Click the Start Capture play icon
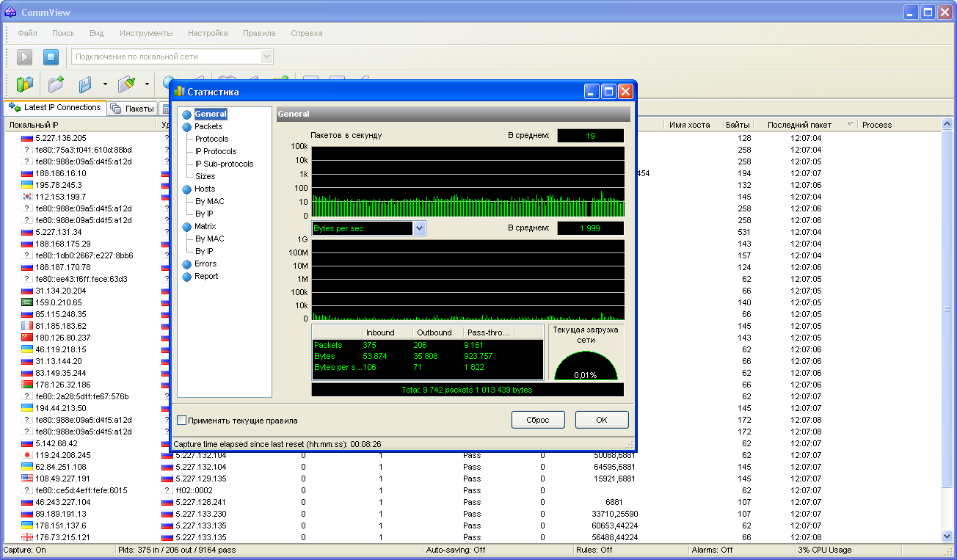 point(24,57)
